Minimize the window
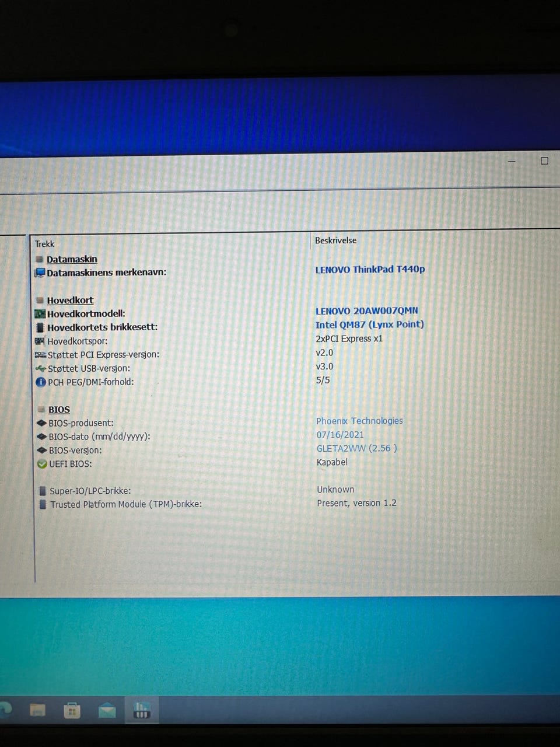Viewport: 560px width, 747px height. pos(512,161)
